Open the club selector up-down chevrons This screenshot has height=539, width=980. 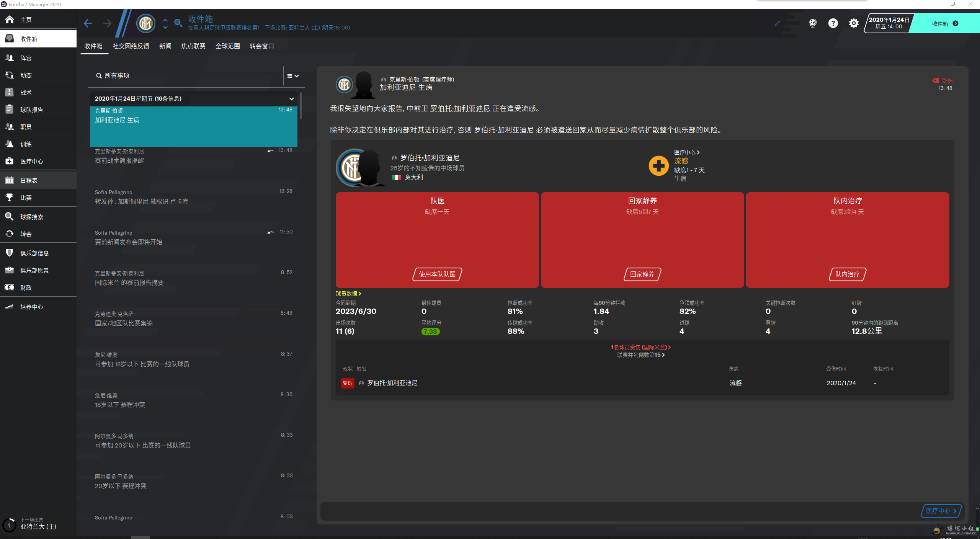pos(165,23)
